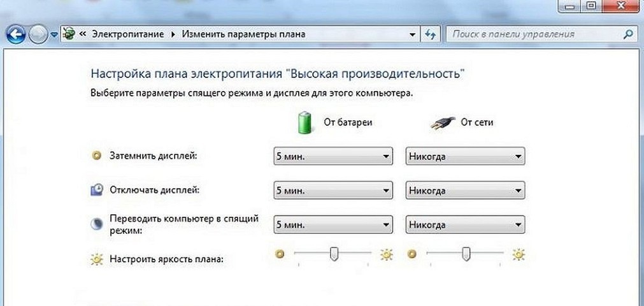Click the dim sun icon of plugged-in slider

coord(412,254)
